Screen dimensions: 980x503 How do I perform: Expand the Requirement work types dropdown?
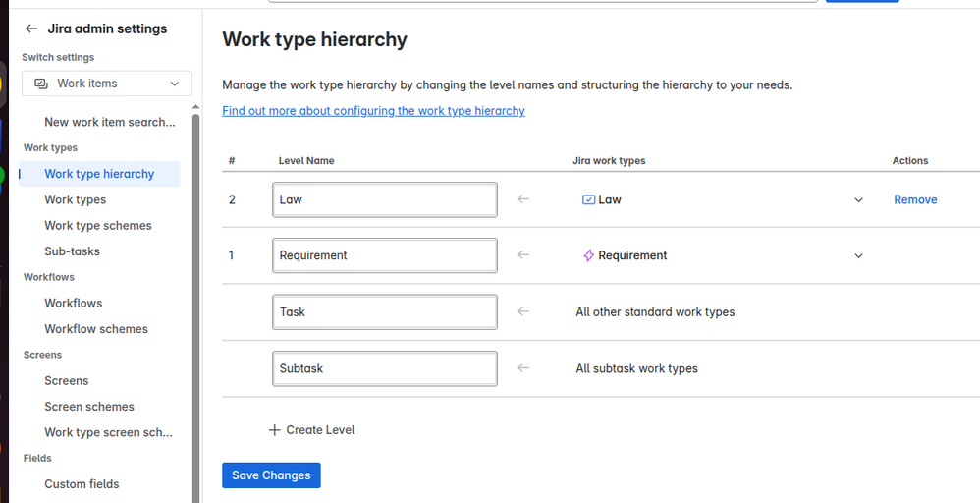click(x=858, y=255)
